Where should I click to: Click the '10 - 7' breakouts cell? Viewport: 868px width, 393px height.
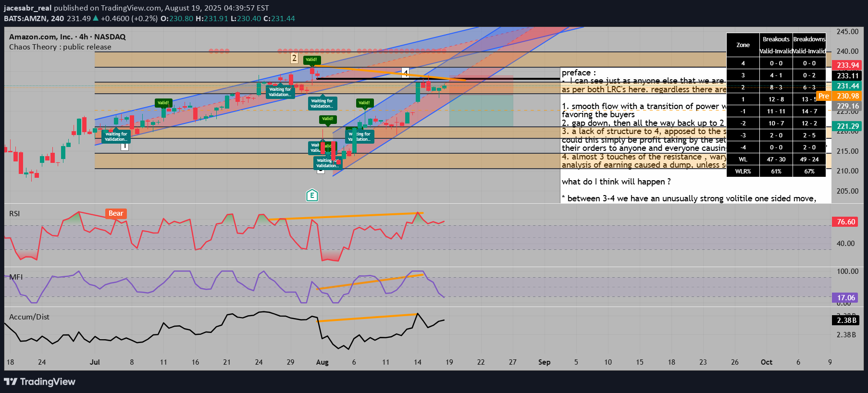[776, 123]
